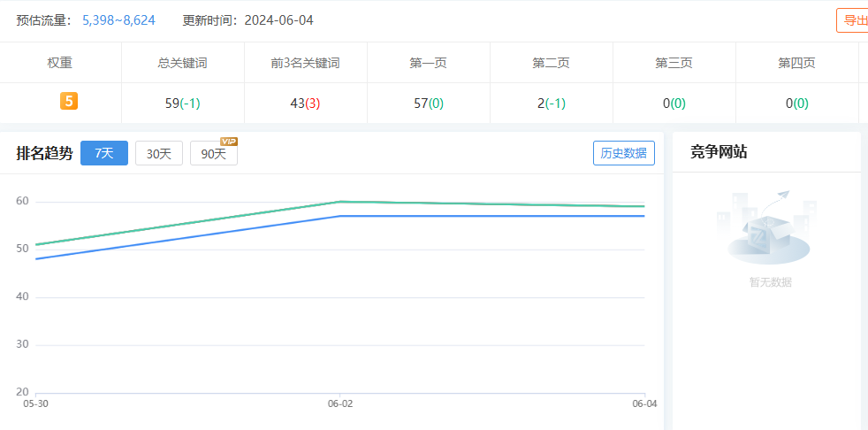Click the 05-30 date on chart axis
The height and width of the screenshot is (430, 868).
pyautogui.click(x=35, y=403)
